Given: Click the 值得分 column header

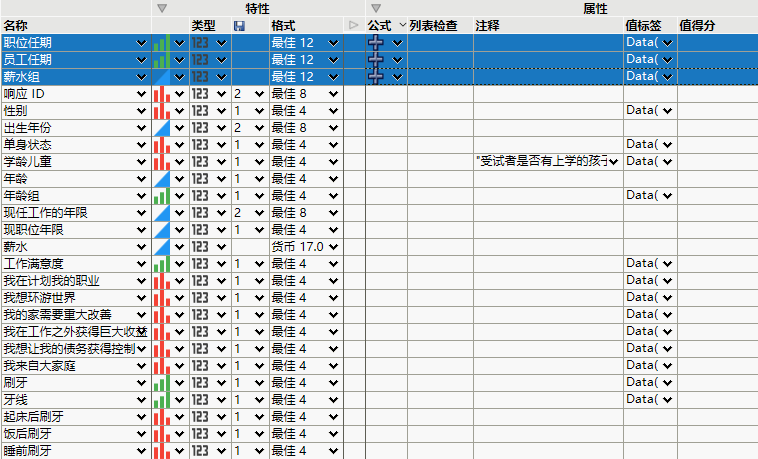Looking at the screenshot, I should (697, 26).
